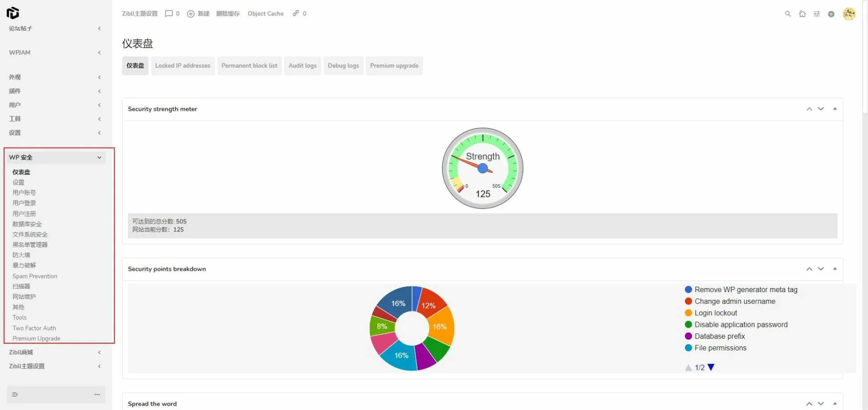Expand the Zibll主题设置 sidebar menu
Image resolution: width=868 pixels, height=410 pixels.
(99, 366)
